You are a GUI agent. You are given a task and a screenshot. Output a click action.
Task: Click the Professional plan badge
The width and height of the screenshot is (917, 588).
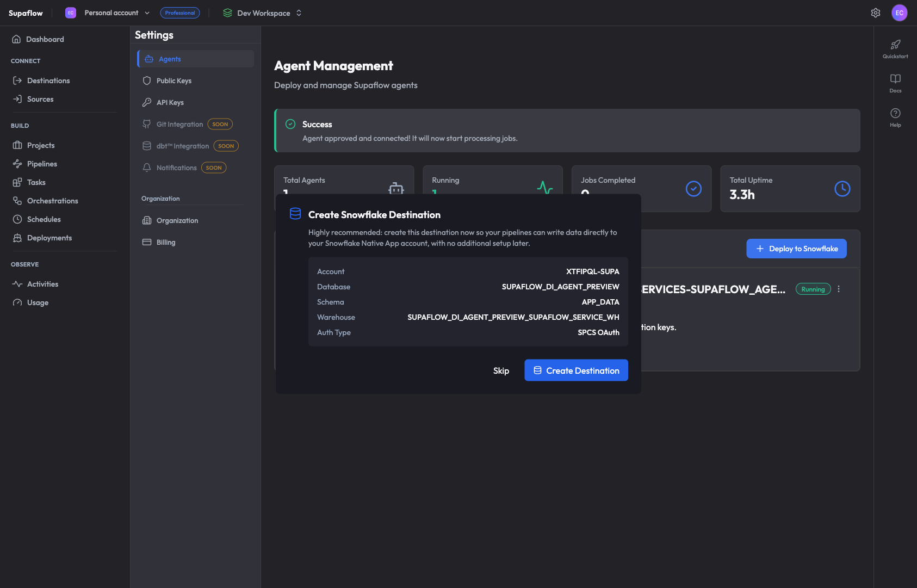(x=180, y=13)
